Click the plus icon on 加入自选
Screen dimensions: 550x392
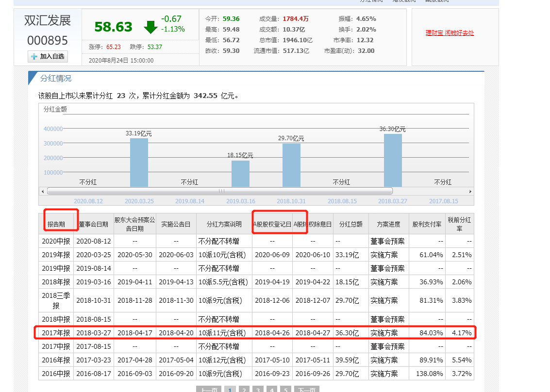click(34, 56)
